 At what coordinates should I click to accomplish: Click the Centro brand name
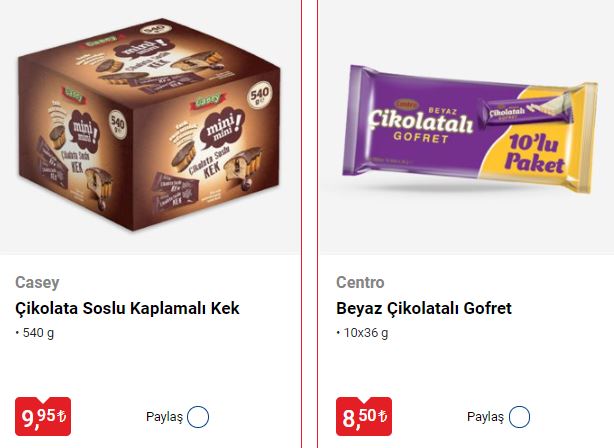pyautogui.click(x=360, y=282)
